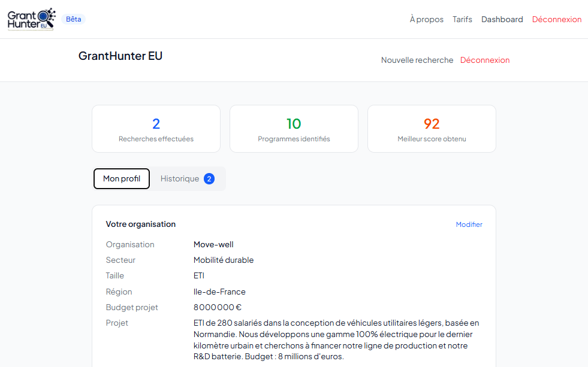The width and height of the screenshot is (588, 367).
Task: Click the Projet description paragraph
Action: tap(336, 339)
